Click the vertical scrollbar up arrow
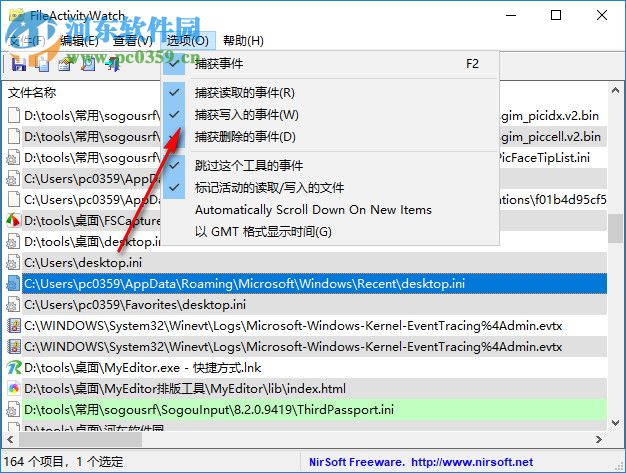 pos(615,91)
